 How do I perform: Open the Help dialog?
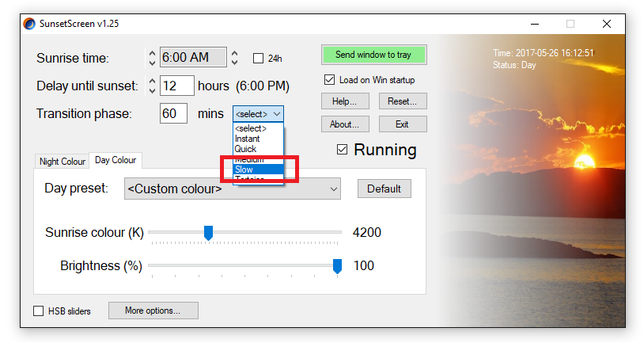coord(345,101)
